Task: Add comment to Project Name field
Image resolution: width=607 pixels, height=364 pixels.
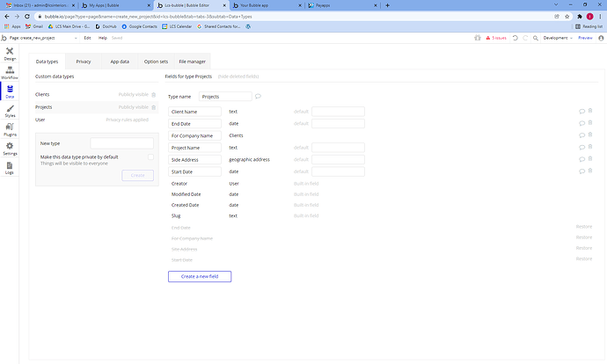Action: [581, 148]
